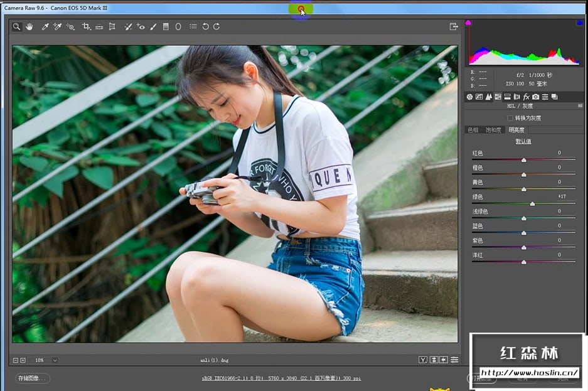The height and width of the screenshot is (391, 588).
Task: Open the Basic panel tab icon
Action: (469, 97)
